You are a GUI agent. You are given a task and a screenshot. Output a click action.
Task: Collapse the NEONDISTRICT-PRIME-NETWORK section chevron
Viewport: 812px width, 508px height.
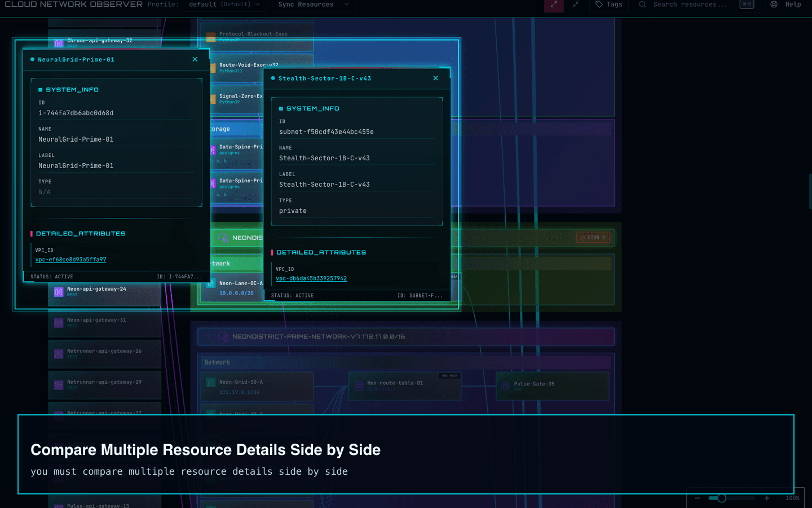[209, 336]
